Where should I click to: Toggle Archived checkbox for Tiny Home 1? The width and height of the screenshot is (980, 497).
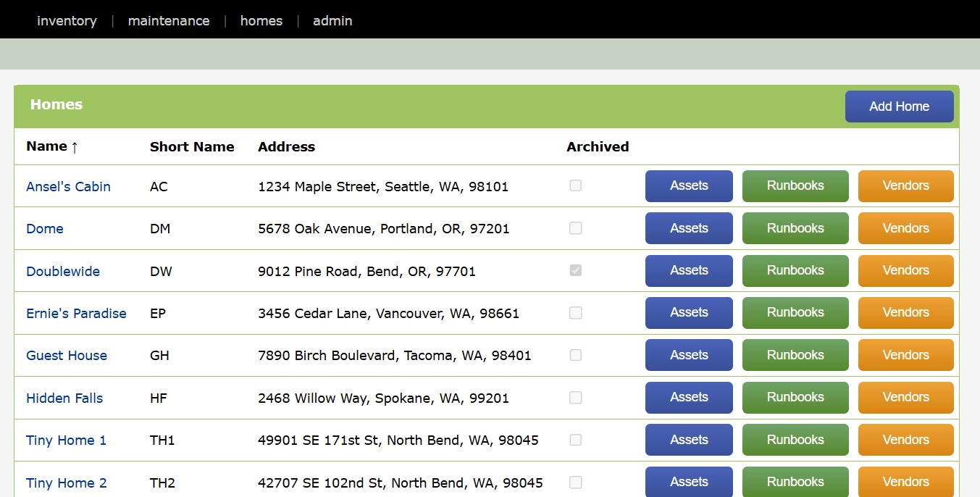pyautogui.click(x=575, y=440)
